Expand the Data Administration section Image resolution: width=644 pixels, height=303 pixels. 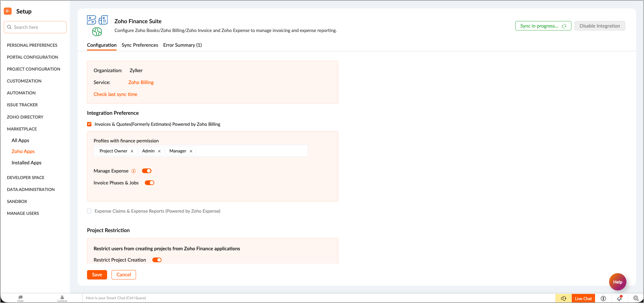point(31,189)
